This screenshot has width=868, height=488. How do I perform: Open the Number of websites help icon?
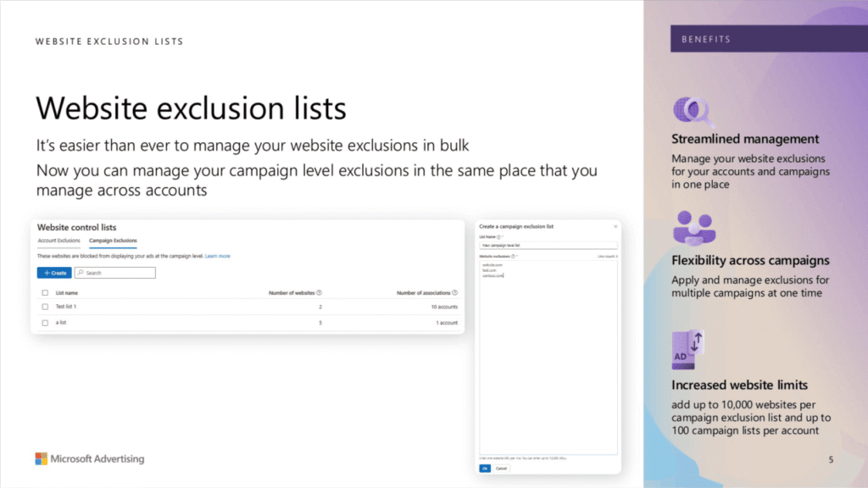click(x=320, y=291)
